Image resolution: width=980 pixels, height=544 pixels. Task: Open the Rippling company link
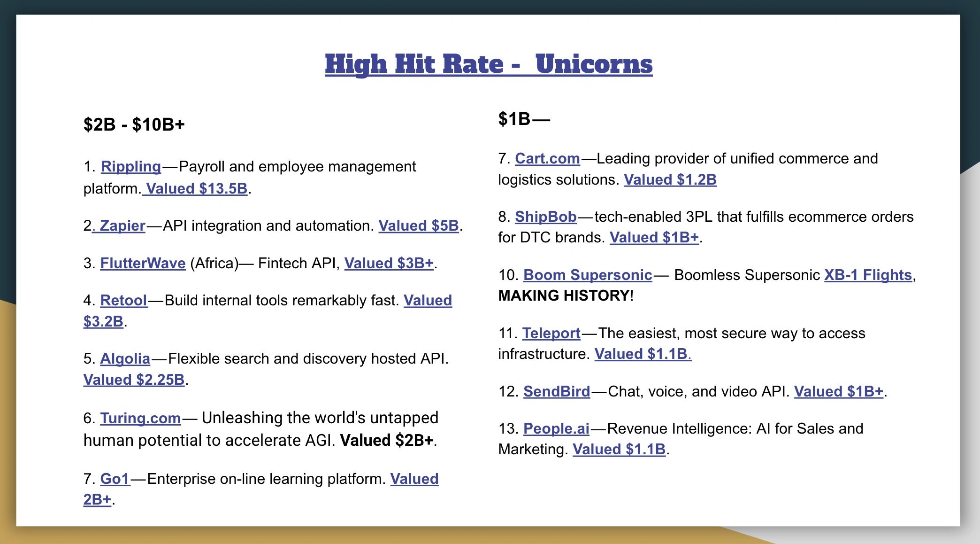131,167
